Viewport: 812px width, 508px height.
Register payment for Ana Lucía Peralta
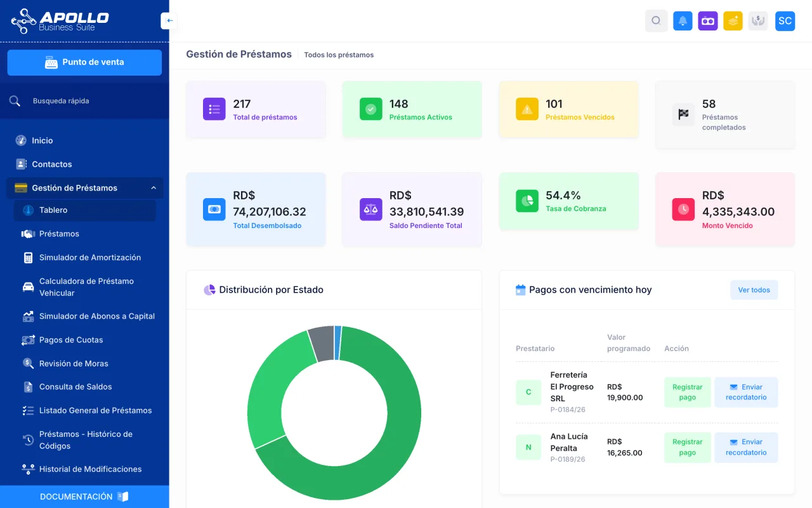(x=687, y=447)
